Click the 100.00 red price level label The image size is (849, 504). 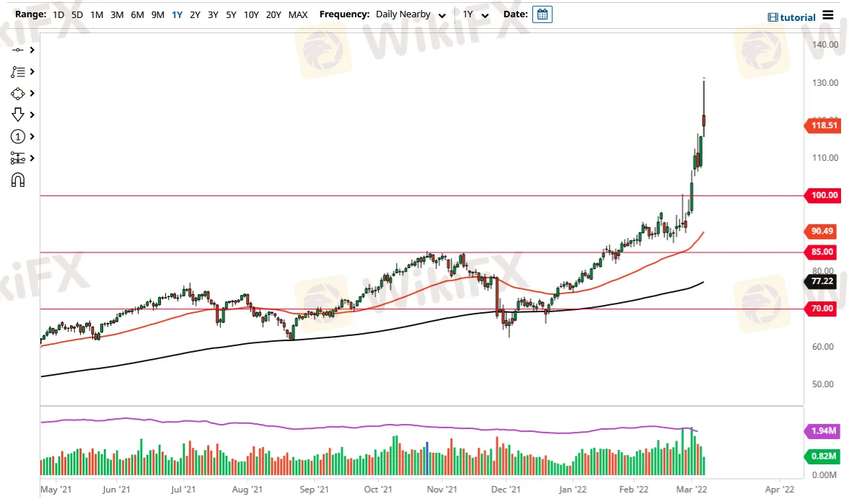click(824, 195)
